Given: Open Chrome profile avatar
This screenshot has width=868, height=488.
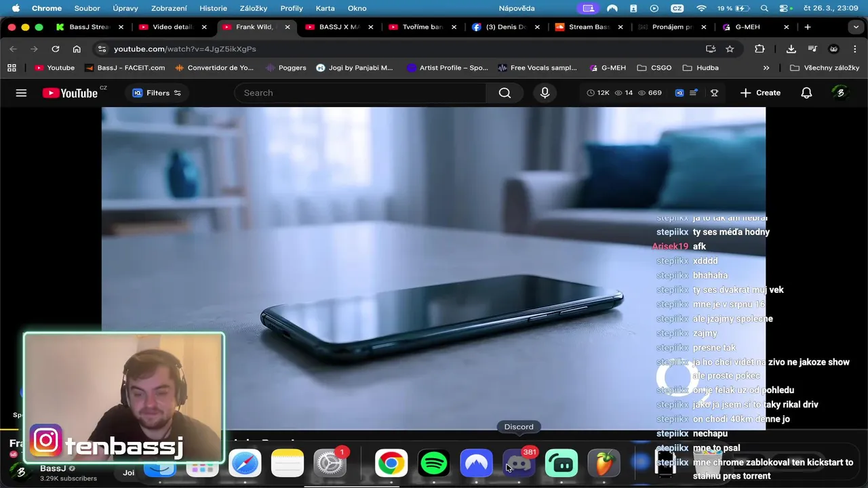Looking at the screenshot, I should [x=834, y=49].
